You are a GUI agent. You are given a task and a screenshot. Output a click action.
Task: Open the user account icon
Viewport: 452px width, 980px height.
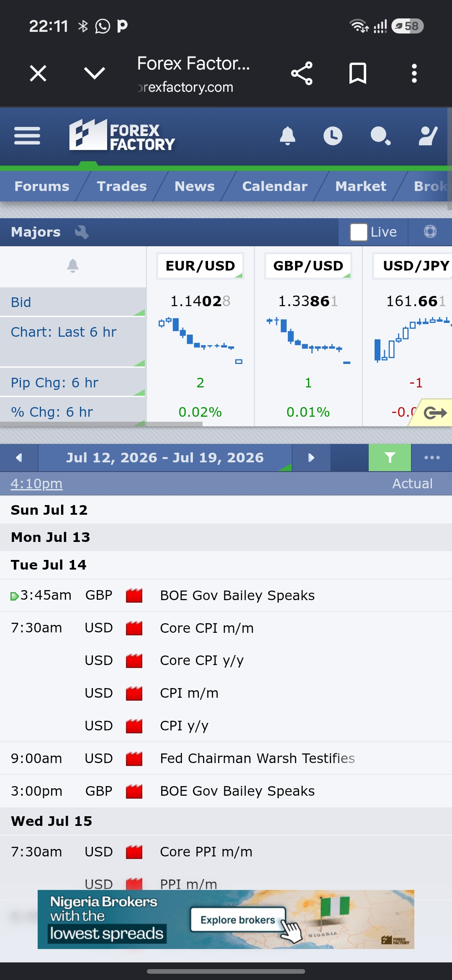click(x=428, y=136)
